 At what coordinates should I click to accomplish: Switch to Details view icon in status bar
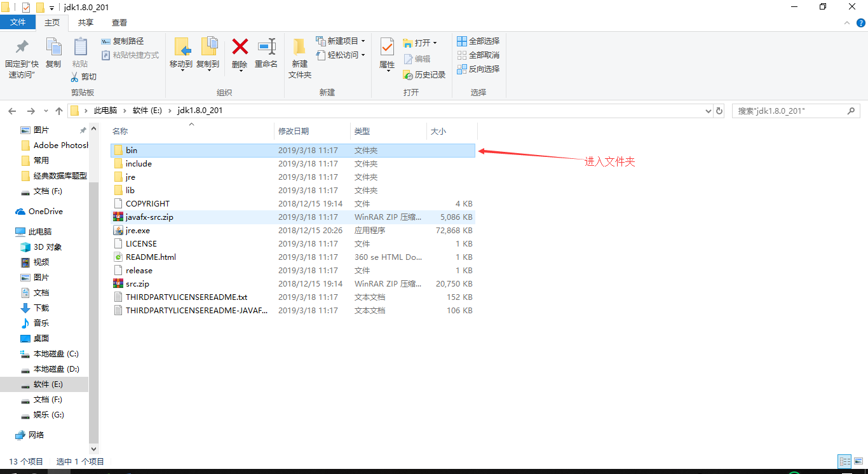click(x=845, y=462)
